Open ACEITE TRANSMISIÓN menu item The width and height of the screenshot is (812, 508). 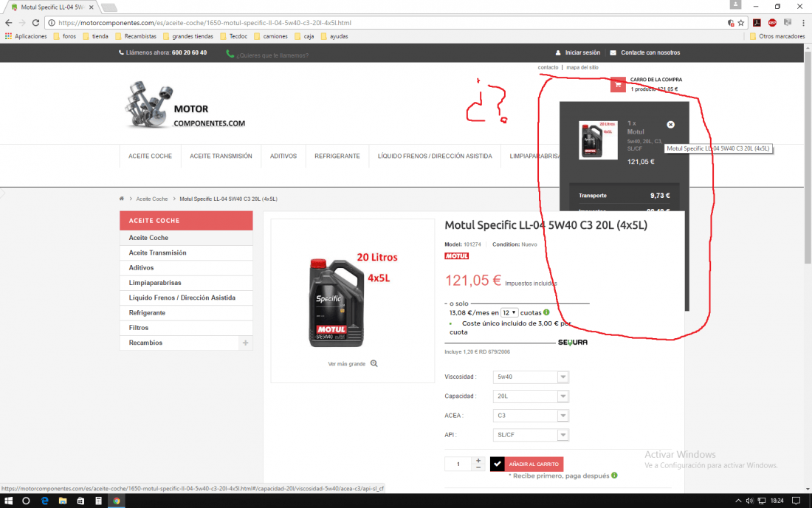pos(221,156)
